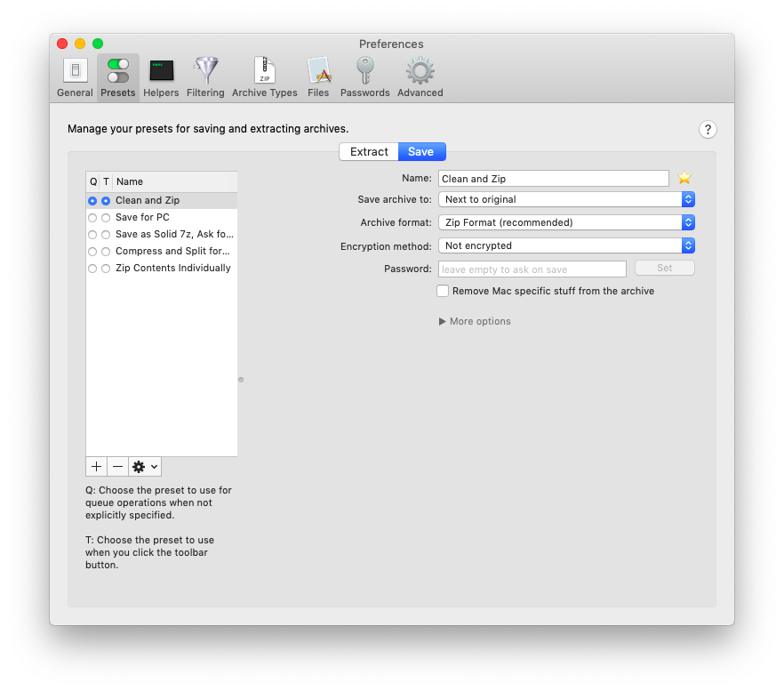
Task: Remove selected preset with minus button
Action: [x=118, y=467]
